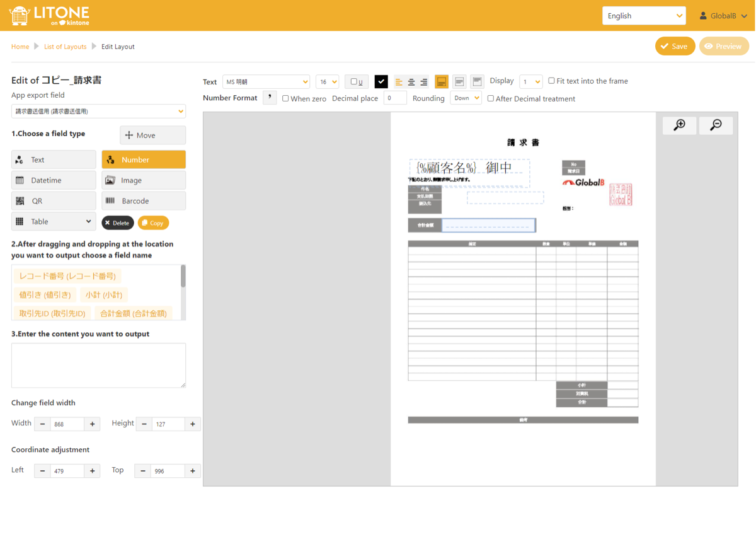Image resolution: width=756 pixels, height=539 pixels.
Task: Save the layout
Action: [675, 46]
